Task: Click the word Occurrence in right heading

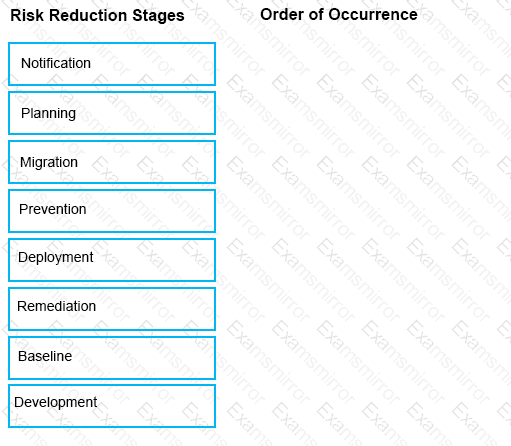Action: (x=373, y=14)
